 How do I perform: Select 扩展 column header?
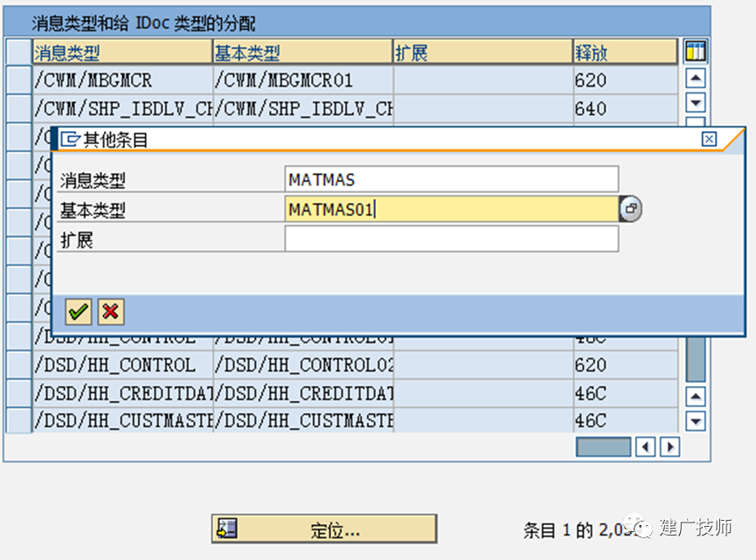[483, 52]
